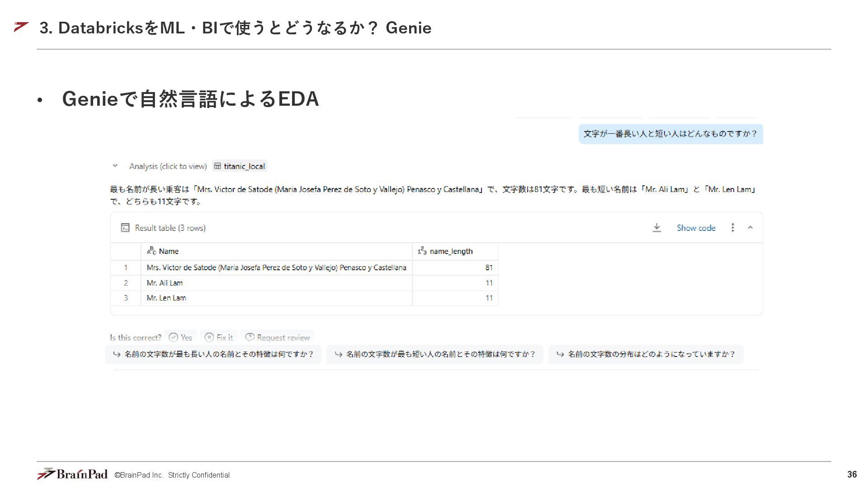Select suggestion about shortest name features
This screenshot has height=488, width=868.
tap(434, 354)
